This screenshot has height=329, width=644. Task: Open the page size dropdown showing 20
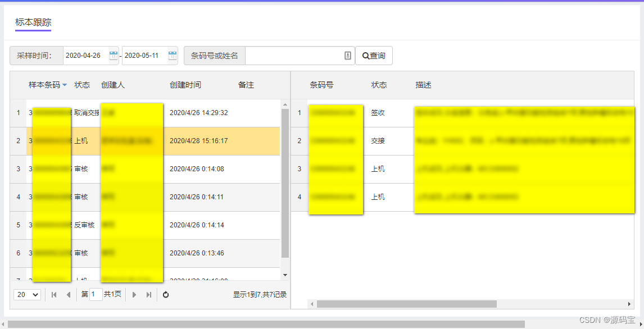[27, 294]
